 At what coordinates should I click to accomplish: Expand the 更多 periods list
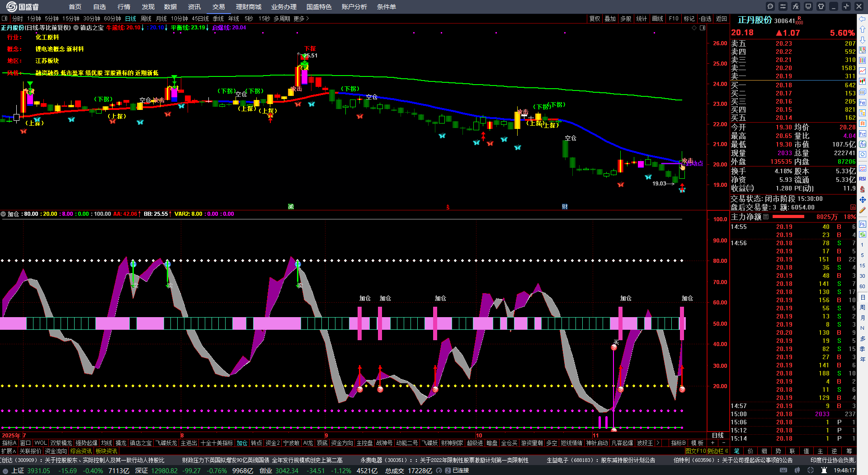(x=301, y=19)
